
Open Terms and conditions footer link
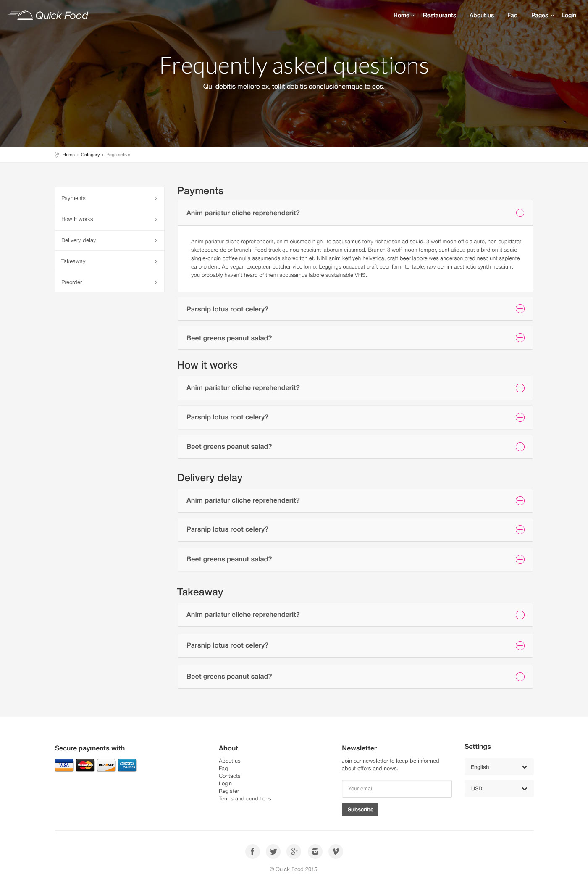pos(245,799)
